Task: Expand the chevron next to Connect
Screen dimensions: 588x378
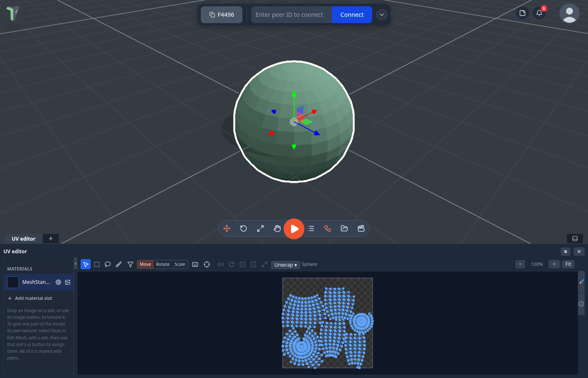Action: pos(382,15)
